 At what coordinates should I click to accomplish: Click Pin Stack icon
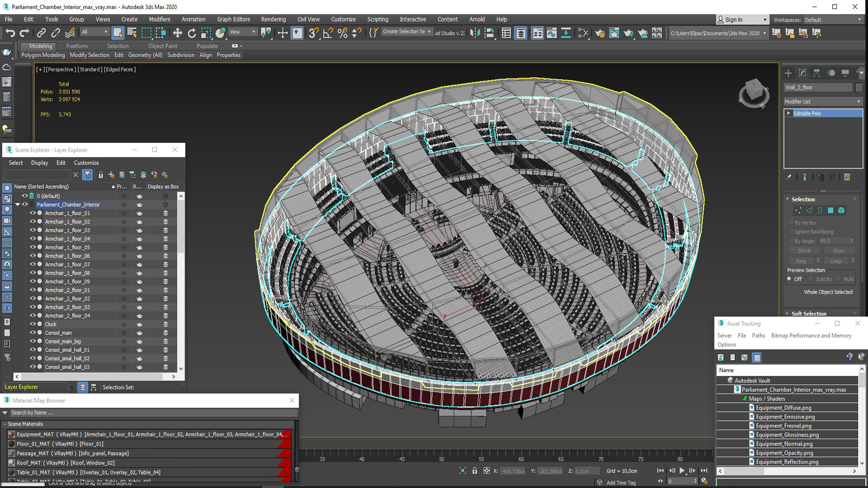[x=788, y=177]
